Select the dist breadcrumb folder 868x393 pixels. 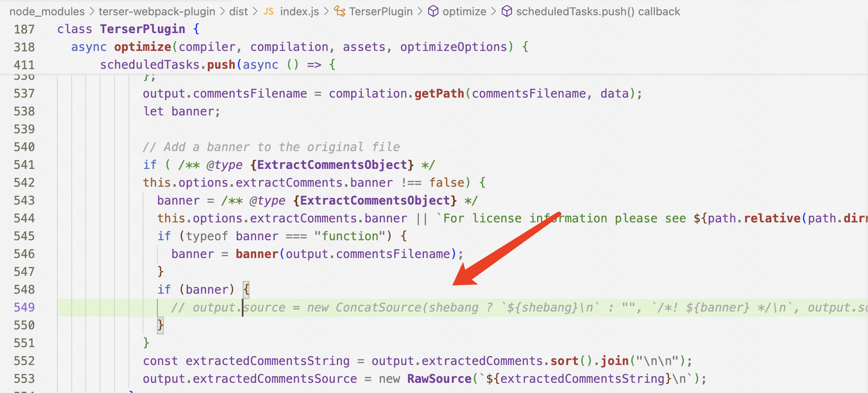(x=238, y=11)
